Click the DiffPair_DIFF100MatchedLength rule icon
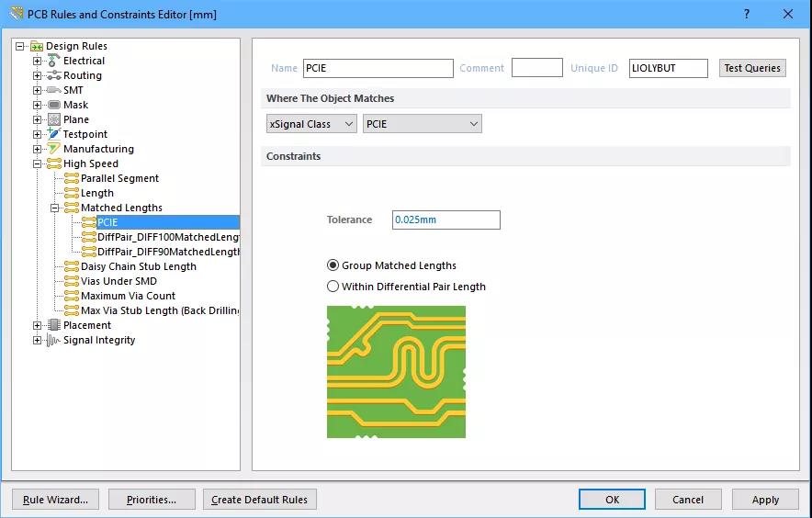Screen dimensions: 812x518 tap(88, 237)
